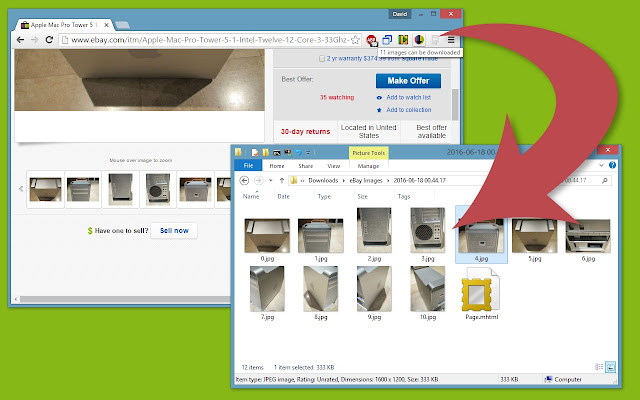The image size is (640, 400).
Task: Open the Manage tab under Picture Tools
Action: pos(368,166)
